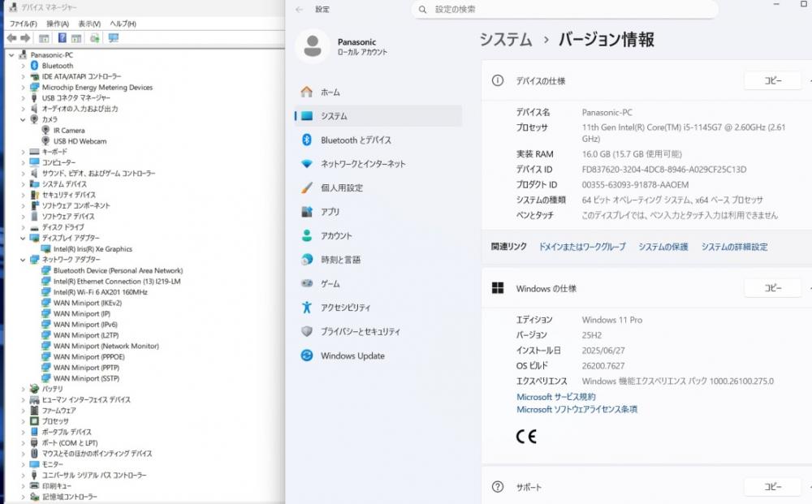Select Intel(R) Wi-Fi 6 AX201 160MHz icon
Image resolution: width=812 pixels, height=504 pixels.
[45, 292]
